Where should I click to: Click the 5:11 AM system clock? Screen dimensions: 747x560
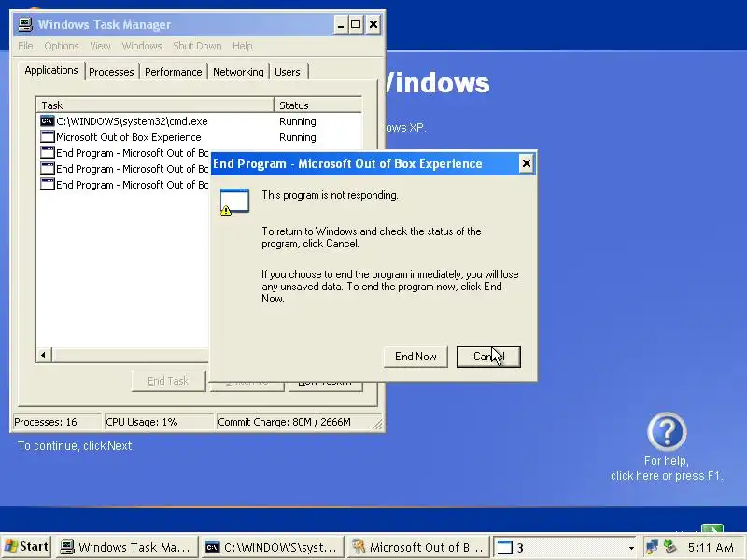click(x=711, y=547)
